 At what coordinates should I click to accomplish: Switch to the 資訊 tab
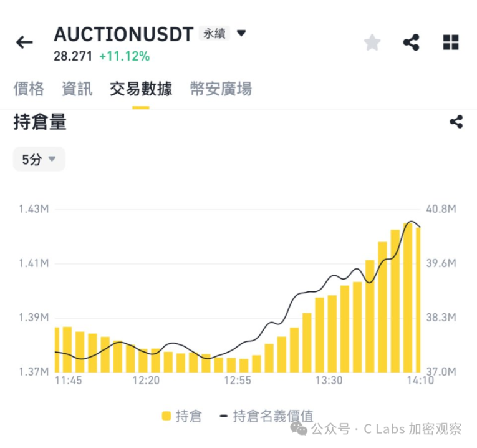77,89
